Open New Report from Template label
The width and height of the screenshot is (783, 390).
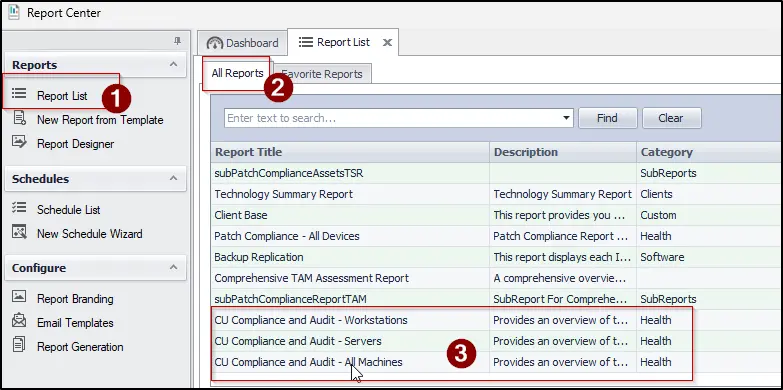100,120
